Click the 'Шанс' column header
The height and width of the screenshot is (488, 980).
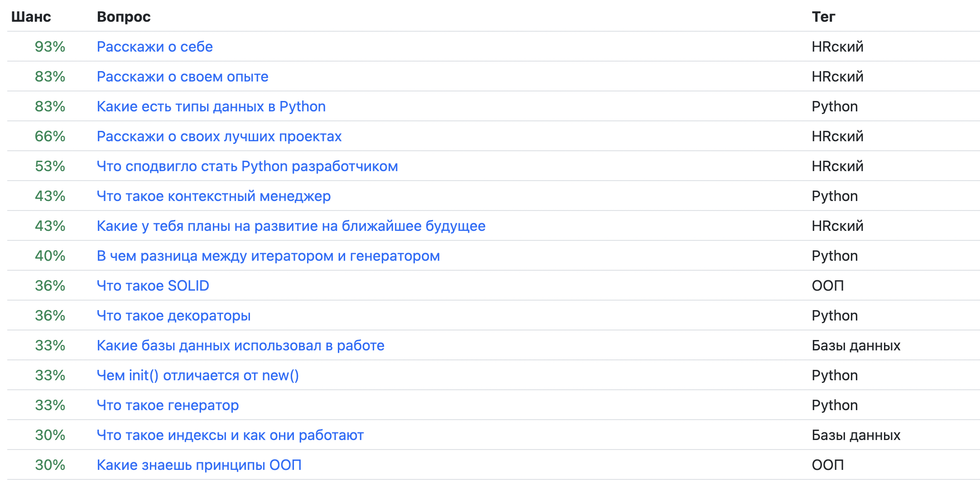coord(31,17)
